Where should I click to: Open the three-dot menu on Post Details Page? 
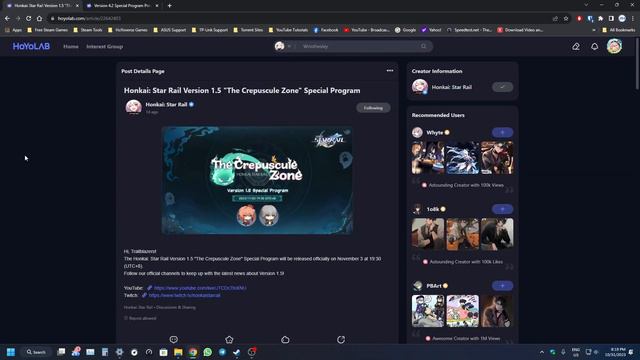[x=390, y=71]
